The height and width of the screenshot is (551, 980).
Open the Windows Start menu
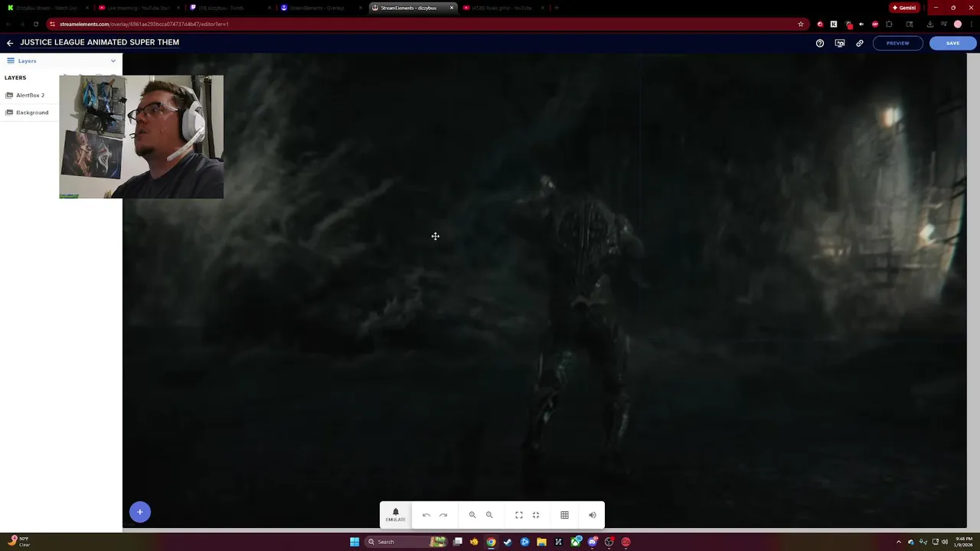click(354, 542)
